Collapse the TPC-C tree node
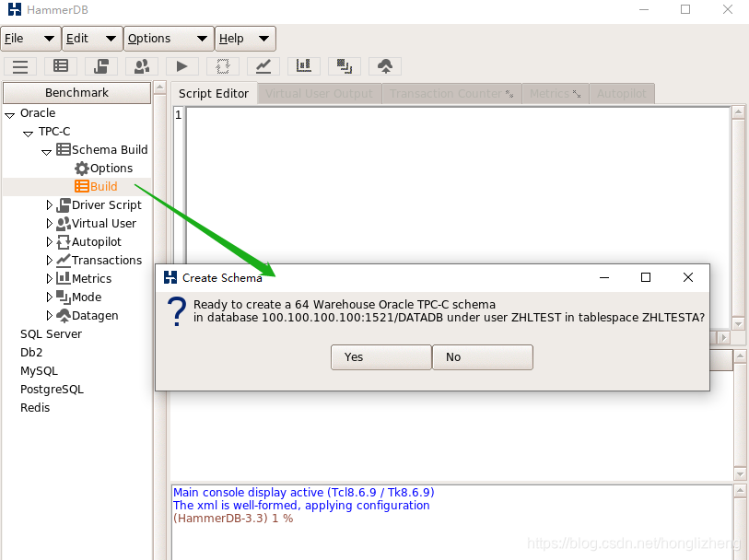Image resolution: width=749 pixels, height=560 pixels. 29,134
